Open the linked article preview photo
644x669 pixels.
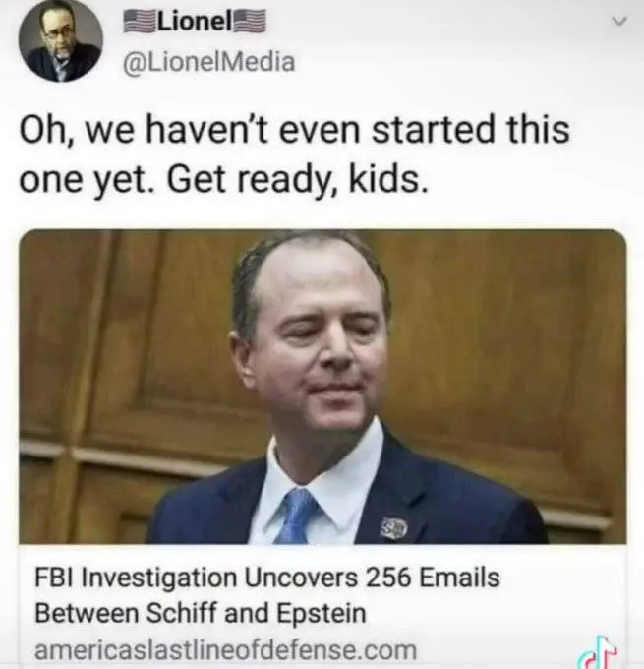(322, 387)
